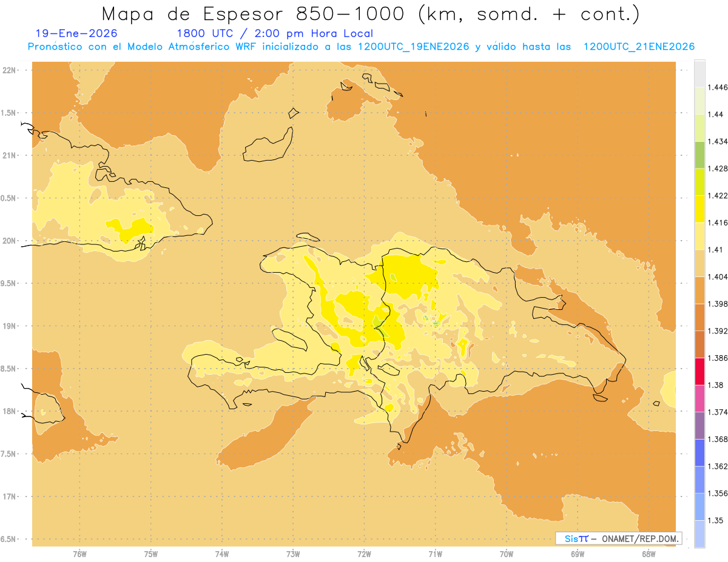Pick the tan swatch between 1.404 and 1.41
The height and width of the screenshot is (562, 728).
click(699, 263)
